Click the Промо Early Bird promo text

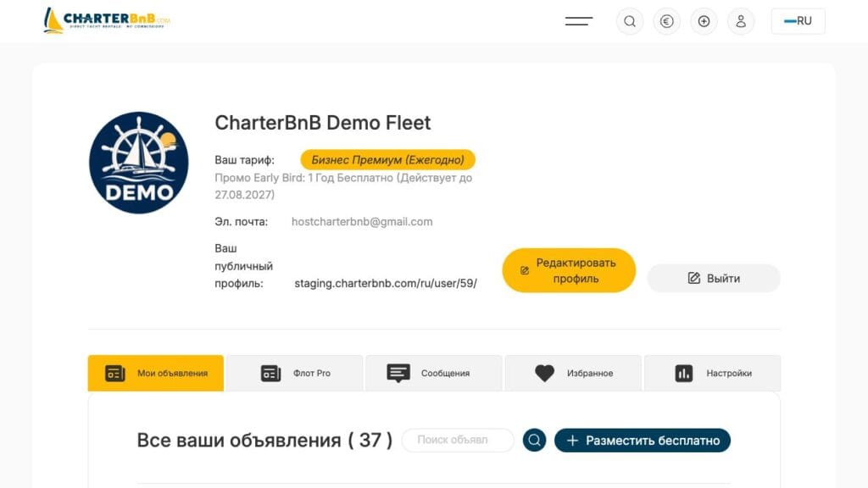click(343, 186)
